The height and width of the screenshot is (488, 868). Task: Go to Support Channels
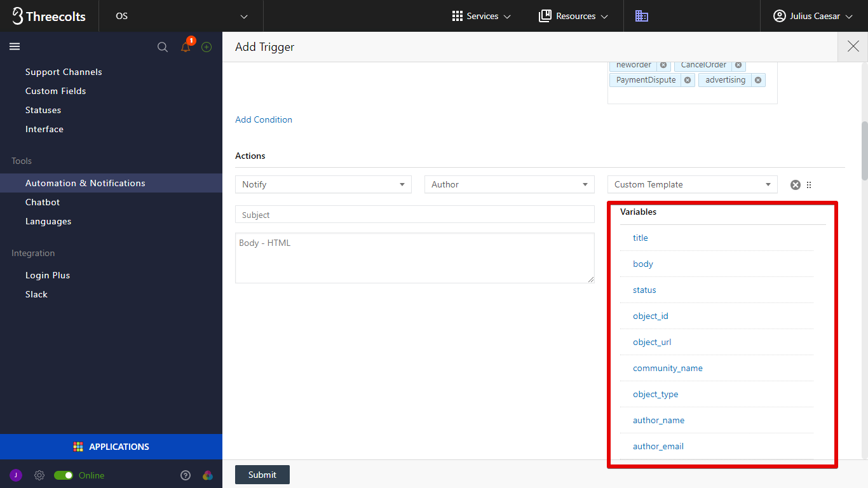[x=64, y=72]
